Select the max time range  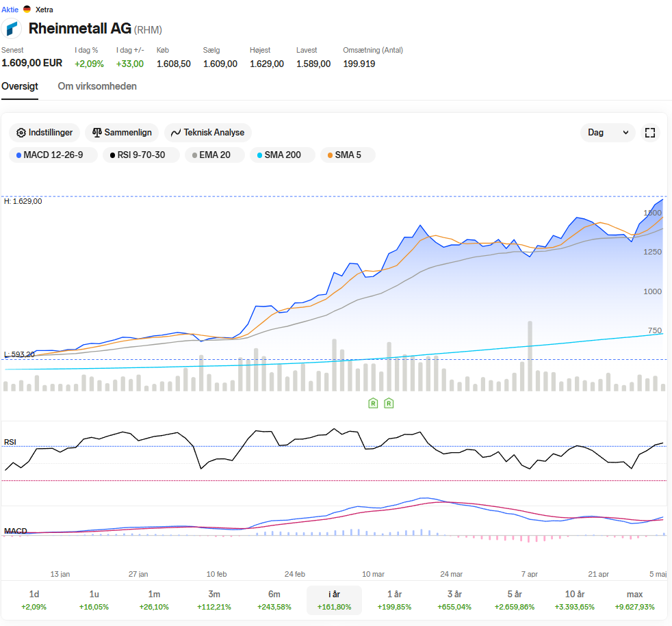tap(635, 600)
